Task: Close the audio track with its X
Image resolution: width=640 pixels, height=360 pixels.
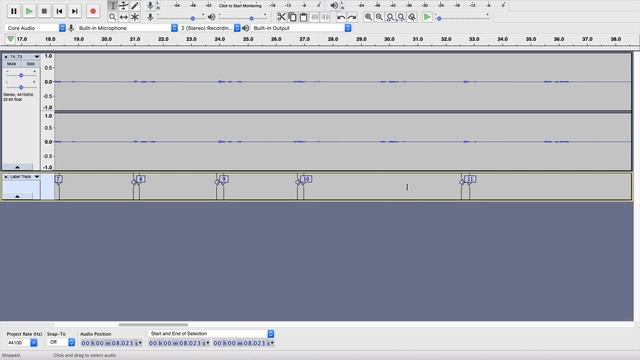Action: click(x=6, y=57)
